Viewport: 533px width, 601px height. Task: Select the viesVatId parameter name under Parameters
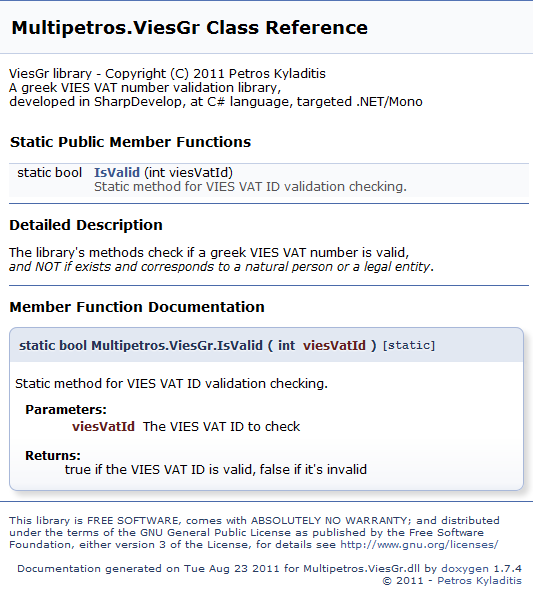click(103, 427)
